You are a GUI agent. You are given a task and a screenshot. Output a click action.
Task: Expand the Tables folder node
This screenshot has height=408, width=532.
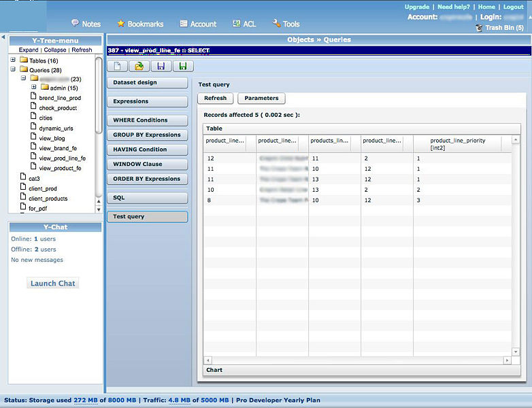click(13, 61)
